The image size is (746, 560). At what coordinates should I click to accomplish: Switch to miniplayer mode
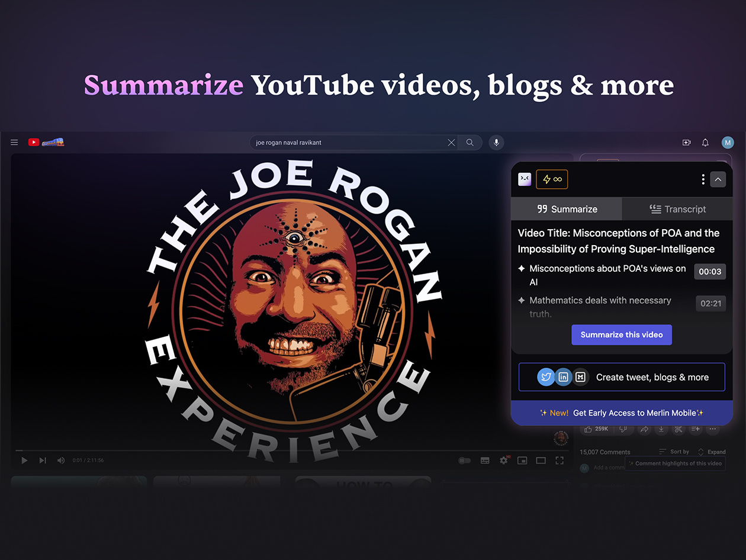(522, 461)
